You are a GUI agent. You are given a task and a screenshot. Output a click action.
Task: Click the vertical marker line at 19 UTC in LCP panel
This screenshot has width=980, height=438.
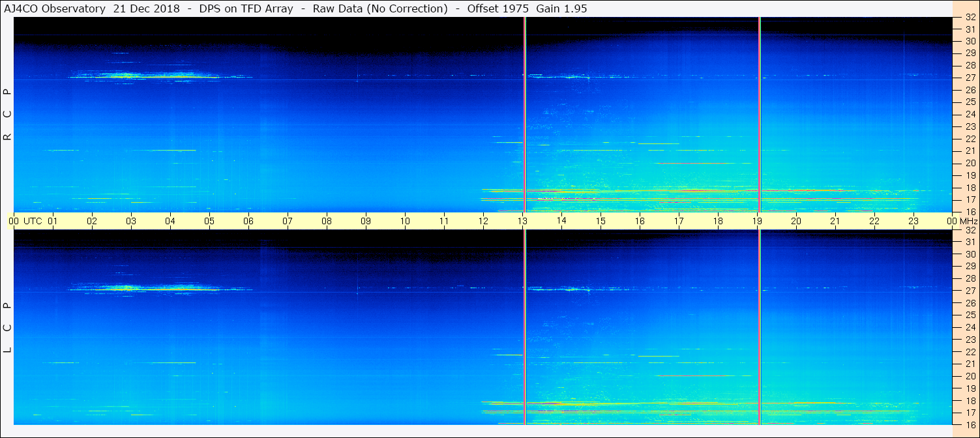tap(760, 327)
